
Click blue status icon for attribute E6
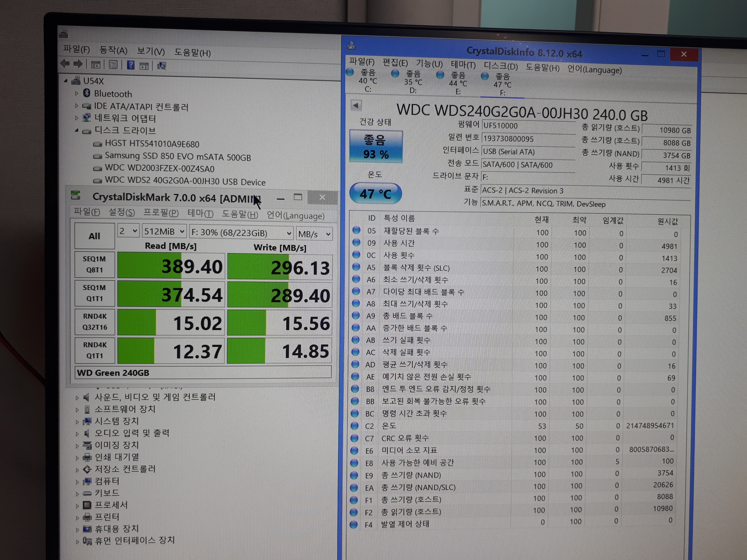tap(354, 450)
